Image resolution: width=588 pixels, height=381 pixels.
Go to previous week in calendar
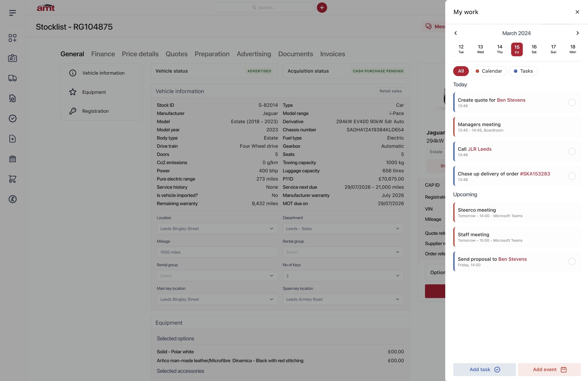(x=455, y=33)
